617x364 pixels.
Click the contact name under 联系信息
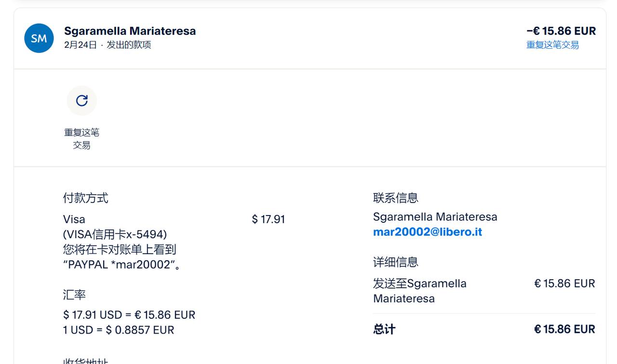tap(435, 217)
